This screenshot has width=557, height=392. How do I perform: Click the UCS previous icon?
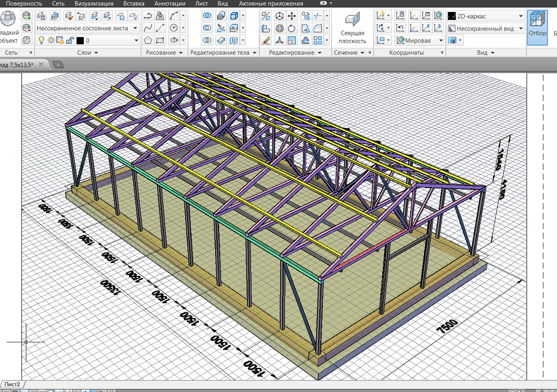tap(400, 28)
